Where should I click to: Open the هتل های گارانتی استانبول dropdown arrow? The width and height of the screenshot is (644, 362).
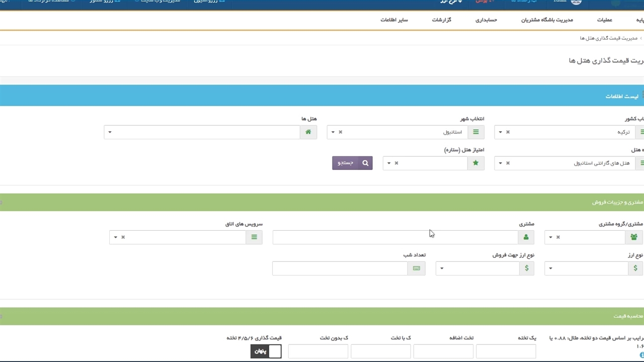click(x=500, y=163)
